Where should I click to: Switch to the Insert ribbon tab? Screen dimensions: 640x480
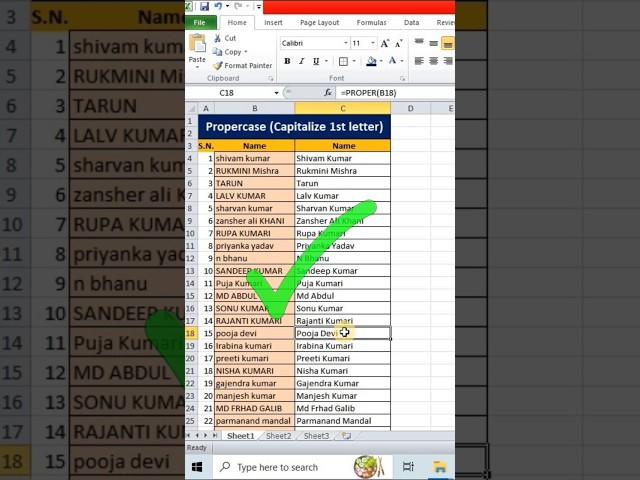coord(273,22)
